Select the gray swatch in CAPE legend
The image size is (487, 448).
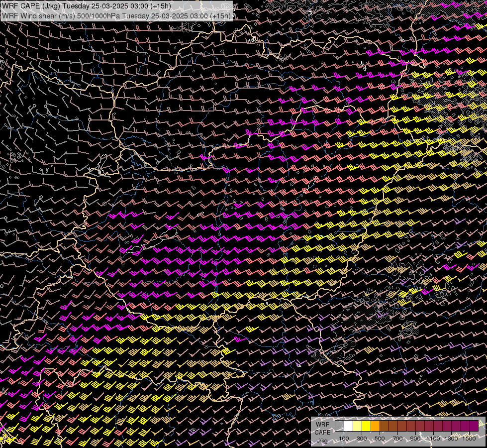click(339, 426)
